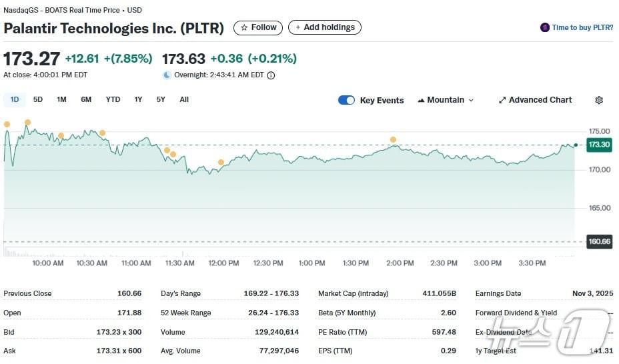Click the Add holdings button
The height and width of the screenshot is (364, 619).
pyautogui.click(x=325, y=27)
